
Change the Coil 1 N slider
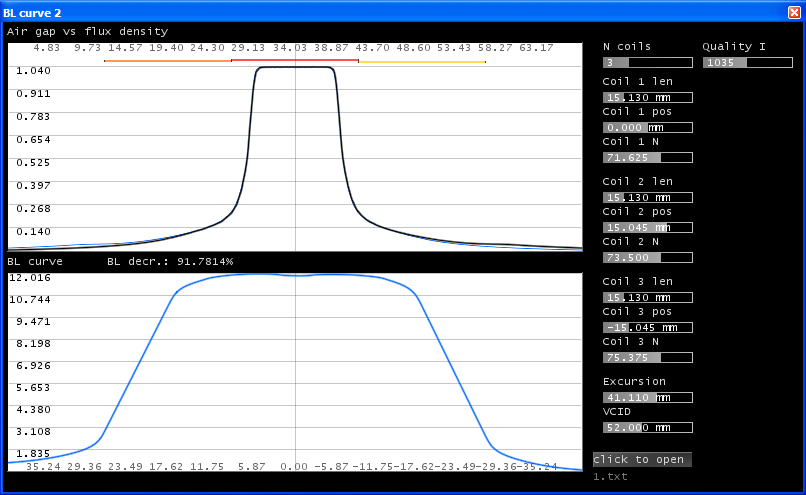click(x=648, y=158)
